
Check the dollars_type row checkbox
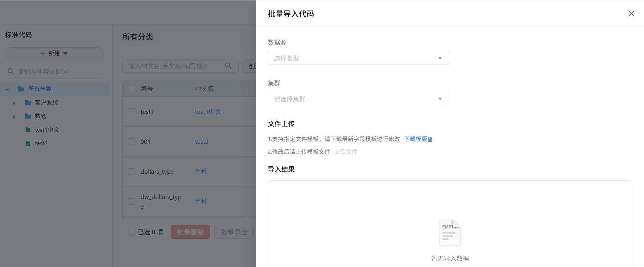click(x=132, y=171)
